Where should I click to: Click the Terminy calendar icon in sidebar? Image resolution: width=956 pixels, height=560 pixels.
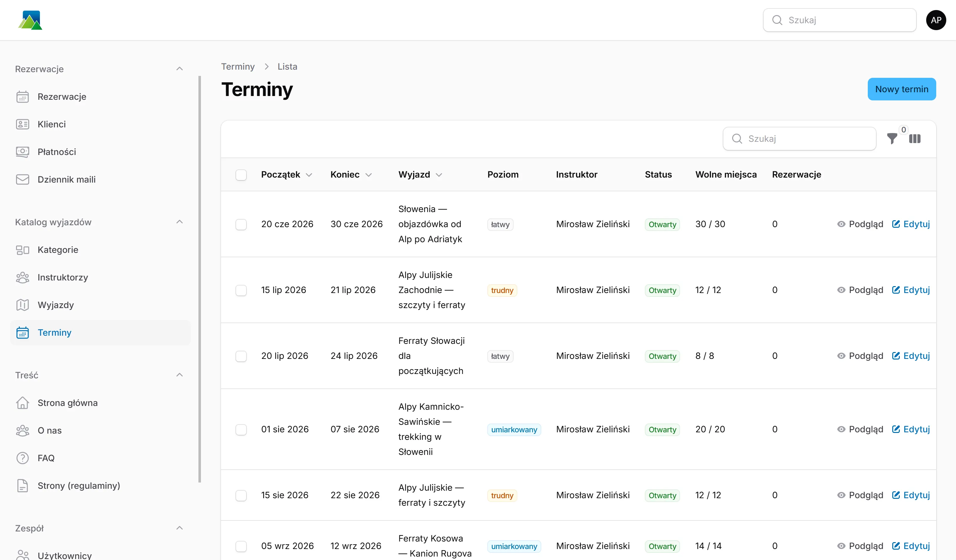[x=22, y=333]
